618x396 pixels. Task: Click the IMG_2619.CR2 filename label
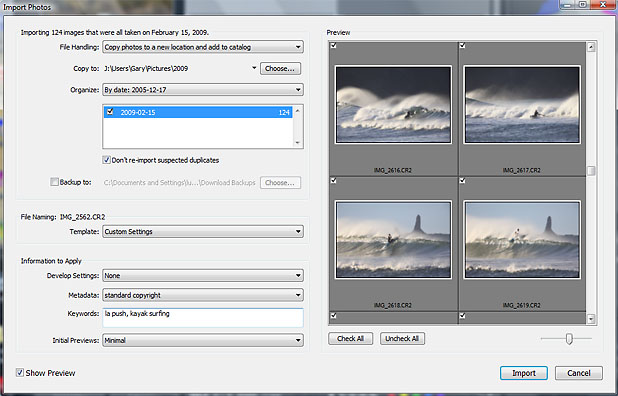tap(521, 305)
